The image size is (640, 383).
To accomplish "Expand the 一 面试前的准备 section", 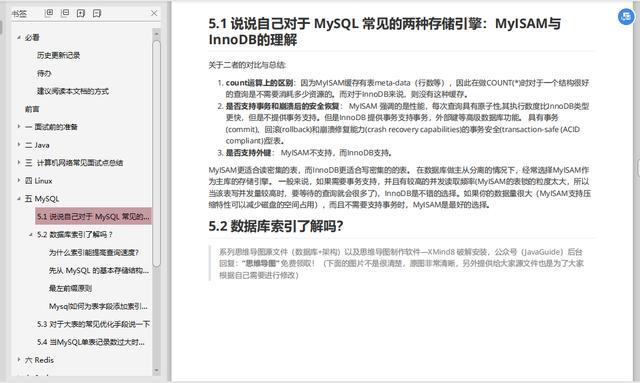I will pos(19,127).
